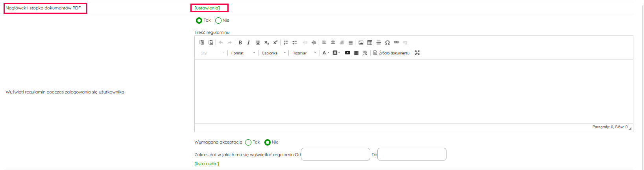Embed a YouTube video via toolbar
This screenshot has height=170, width=644.
[347, 53]
